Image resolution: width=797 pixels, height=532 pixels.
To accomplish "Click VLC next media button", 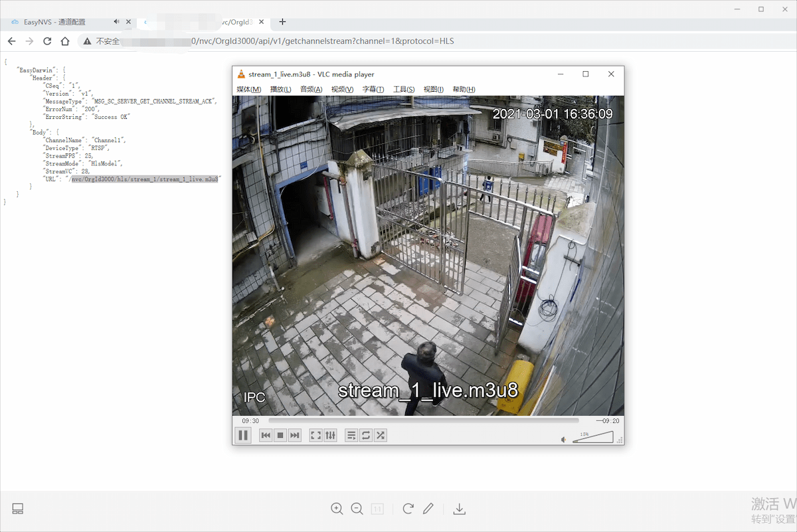I will click(295, 436).
